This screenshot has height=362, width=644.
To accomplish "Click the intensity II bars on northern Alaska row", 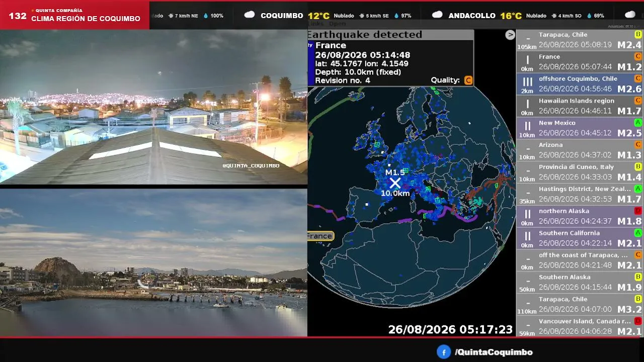I will click(527, 214).
